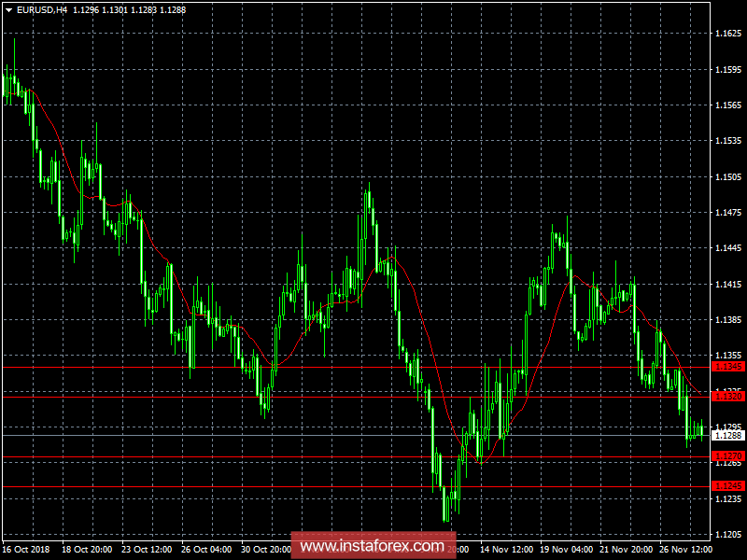
Task: Click the high value 1.1301 in header
Action: (115, 10)
